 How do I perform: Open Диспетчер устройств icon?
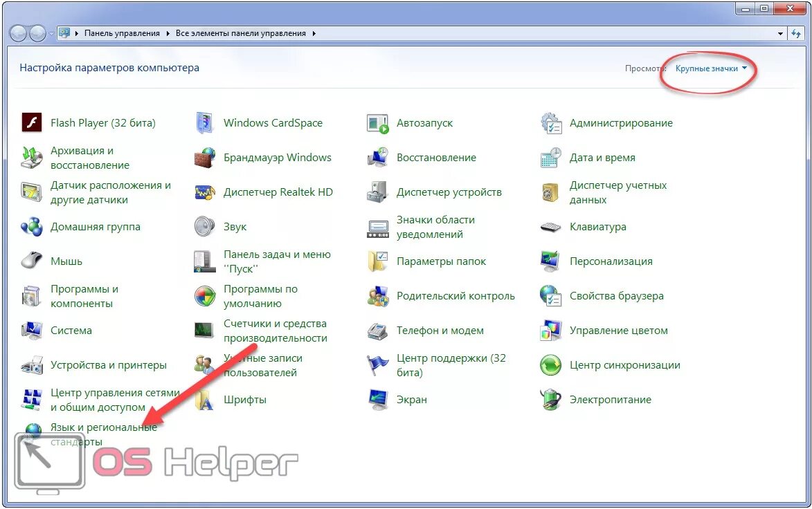tap(377, 192)
